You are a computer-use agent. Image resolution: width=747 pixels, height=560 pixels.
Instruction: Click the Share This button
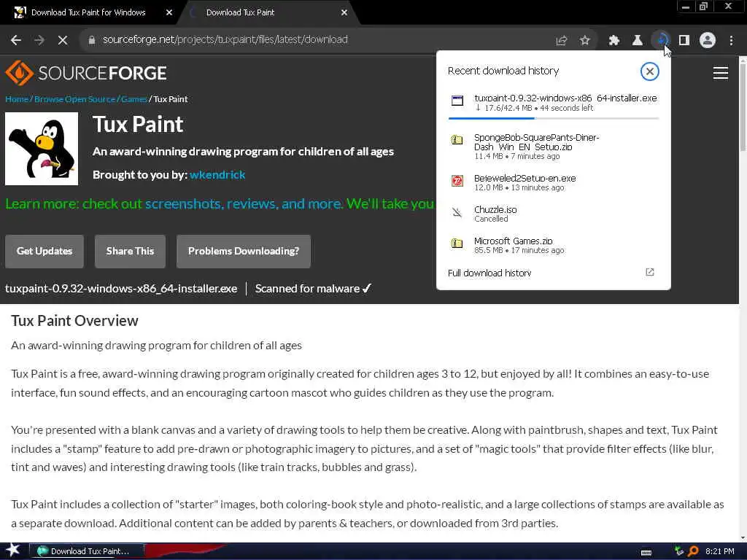coord(130,252)
